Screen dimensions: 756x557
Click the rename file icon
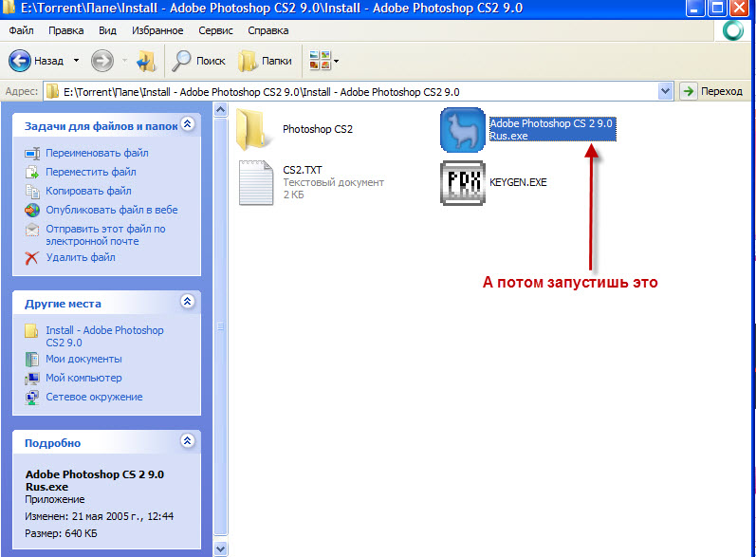pyautogui.click(x=32, y=154)
